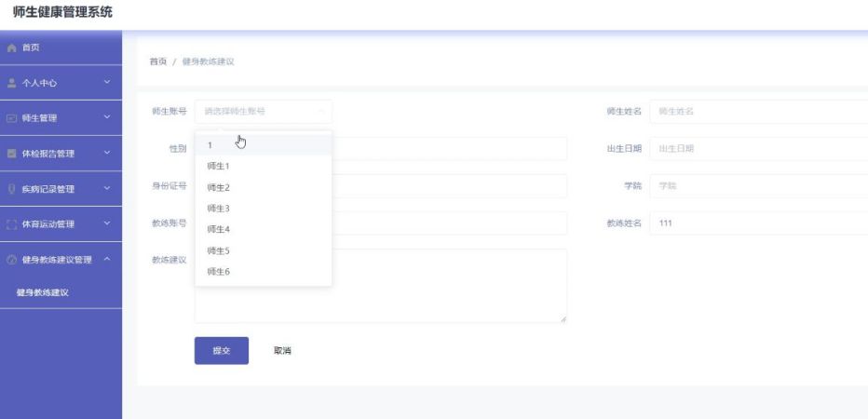Click the icon beside 师生管理
868x419 pixels.
[11, 118]
